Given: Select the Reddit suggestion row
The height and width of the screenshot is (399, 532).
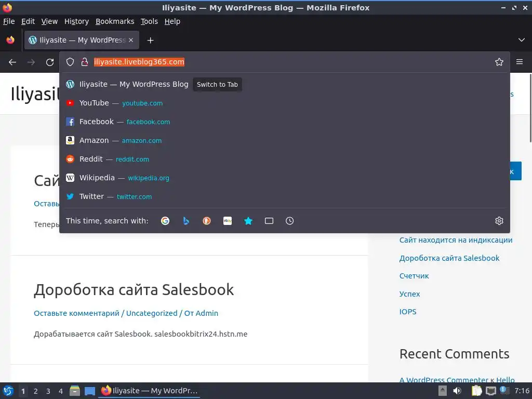Looking at the screenshot, I should click(285, 159).
